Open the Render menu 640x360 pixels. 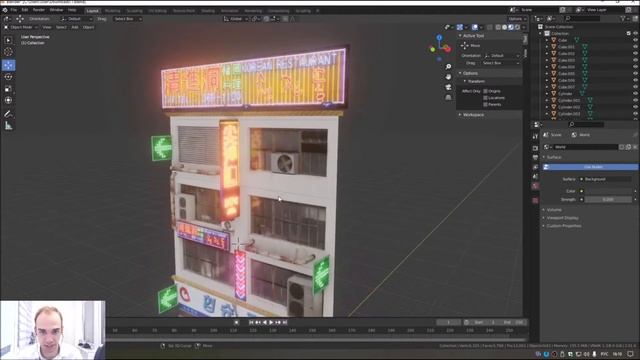[x=39, y=10]
